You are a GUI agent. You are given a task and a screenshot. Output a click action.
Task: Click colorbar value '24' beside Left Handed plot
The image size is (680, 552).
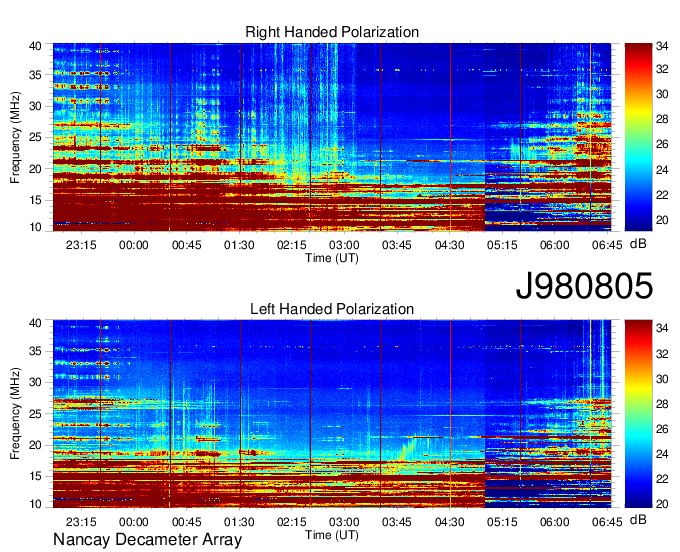click(x=662, y=454)
